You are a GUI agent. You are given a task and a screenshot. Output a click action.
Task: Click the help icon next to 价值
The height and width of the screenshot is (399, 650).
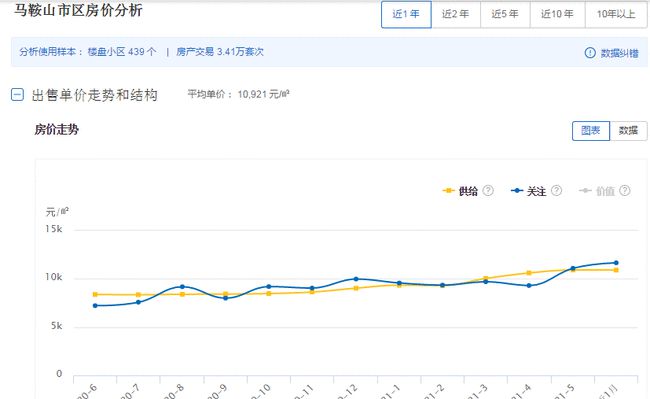[x=625, y=191]
